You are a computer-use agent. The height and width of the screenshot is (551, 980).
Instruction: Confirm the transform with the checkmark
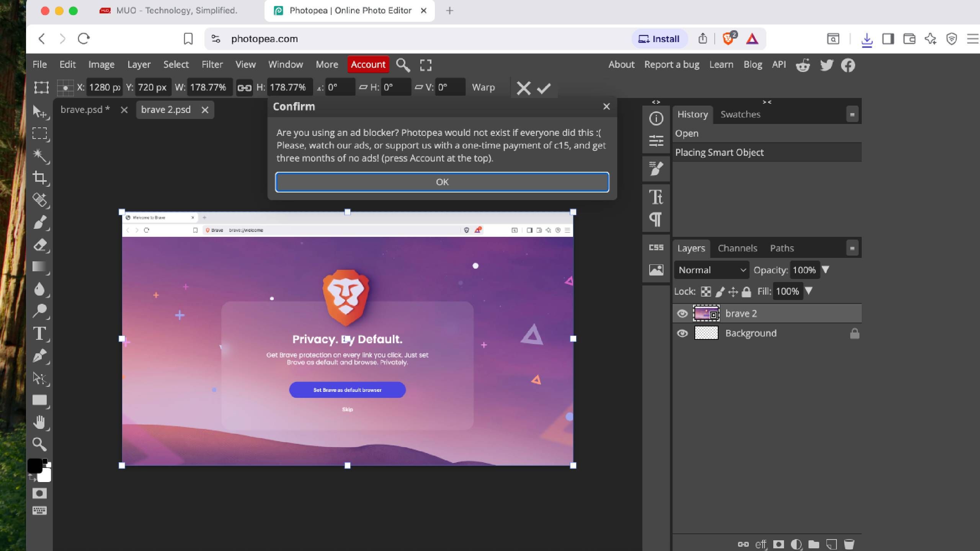point(544,88)
